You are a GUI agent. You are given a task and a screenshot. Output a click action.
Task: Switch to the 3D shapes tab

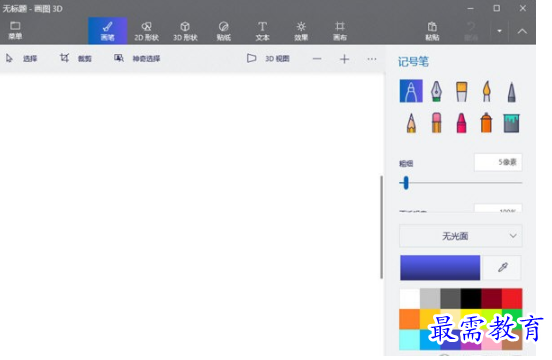click(185, 31)
